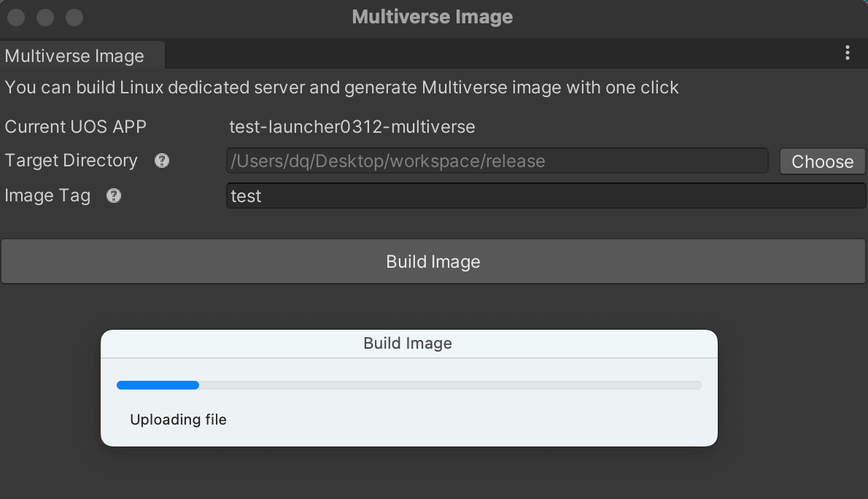
Task: Click the Target Directory label
Action: 71,160
